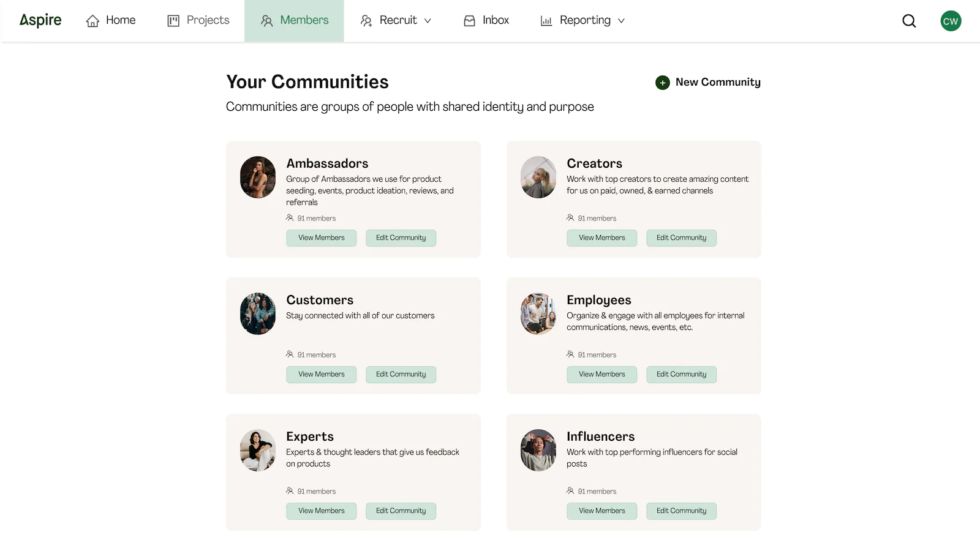Click the Reporting bar chart icon
Image resolution: width=980 pixels, height=551 pixels.
coord(546,21)
